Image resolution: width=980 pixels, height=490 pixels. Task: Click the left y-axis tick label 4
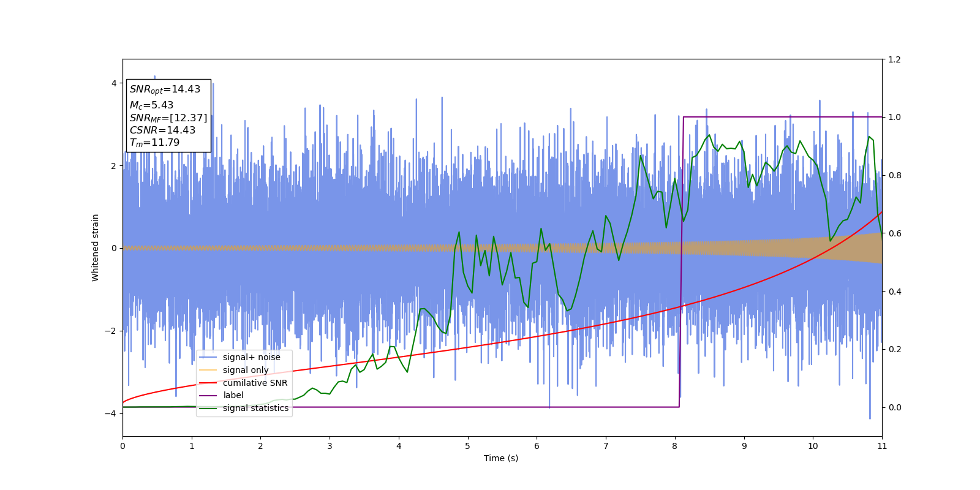[114, 83]
